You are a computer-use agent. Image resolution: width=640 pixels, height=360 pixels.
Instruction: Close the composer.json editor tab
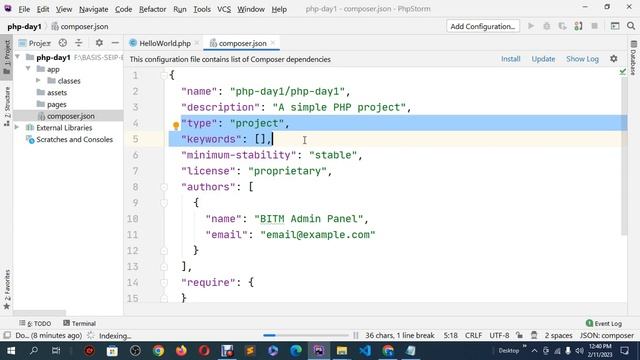[x=273, y=42]
